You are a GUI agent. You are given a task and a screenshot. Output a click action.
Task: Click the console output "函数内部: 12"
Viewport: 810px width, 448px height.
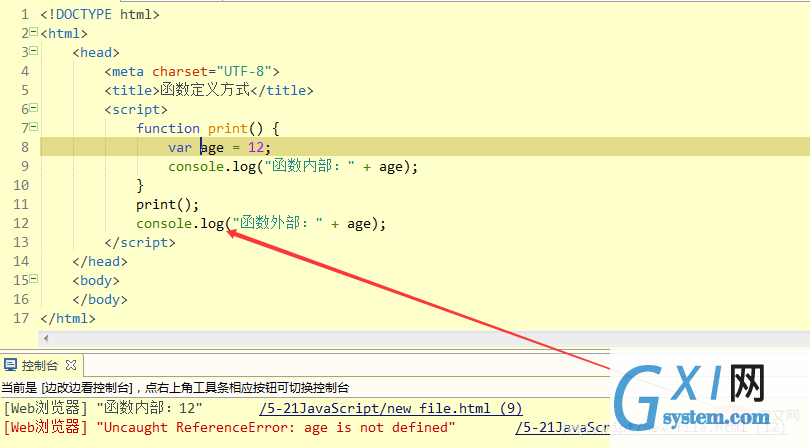pos(149,408)
